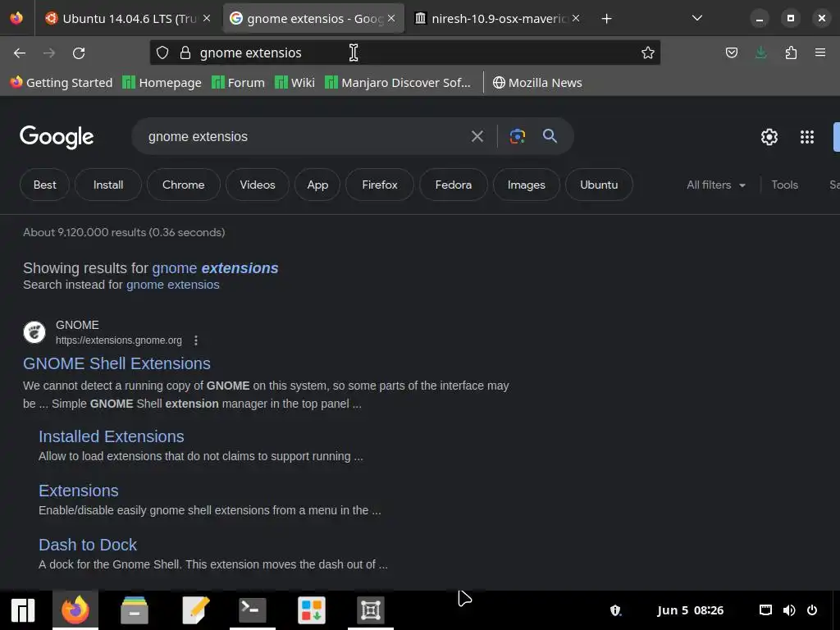Filter results with the Best chip

pyautogui.click(x=44, y=185)
